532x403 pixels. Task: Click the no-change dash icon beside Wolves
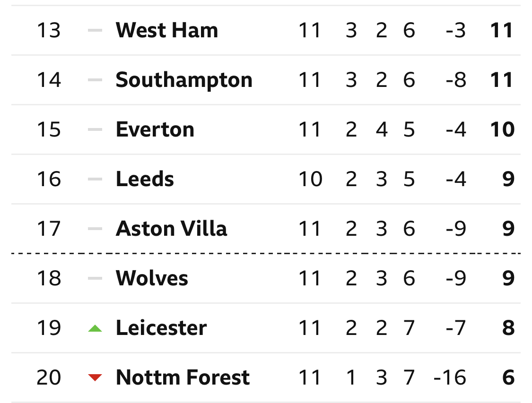coord(95,278)
